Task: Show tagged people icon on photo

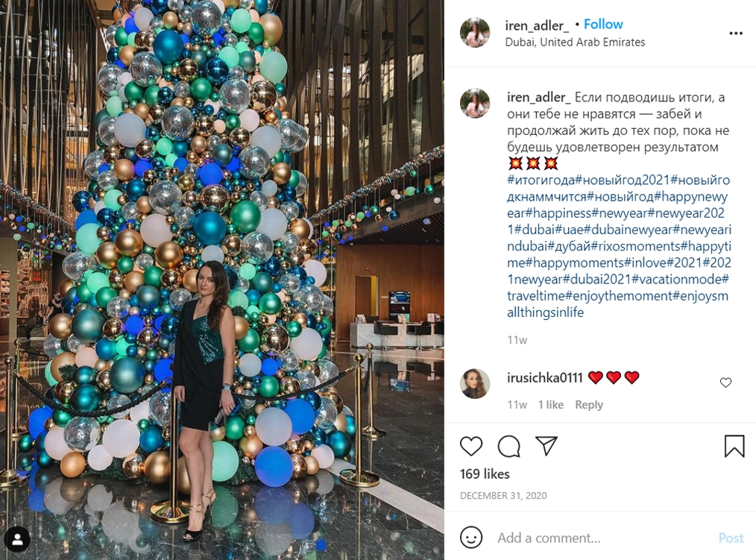Action: (17, 539)
